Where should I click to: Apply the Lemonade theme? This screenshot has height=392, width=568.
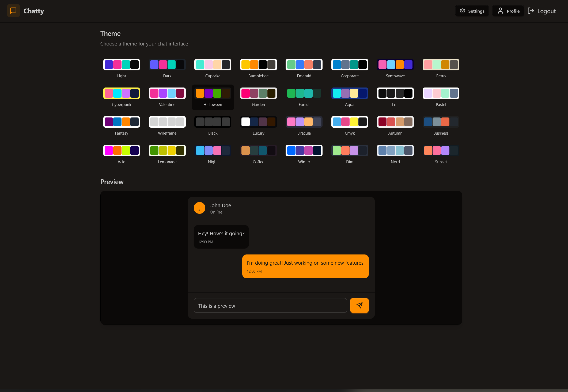167,154
